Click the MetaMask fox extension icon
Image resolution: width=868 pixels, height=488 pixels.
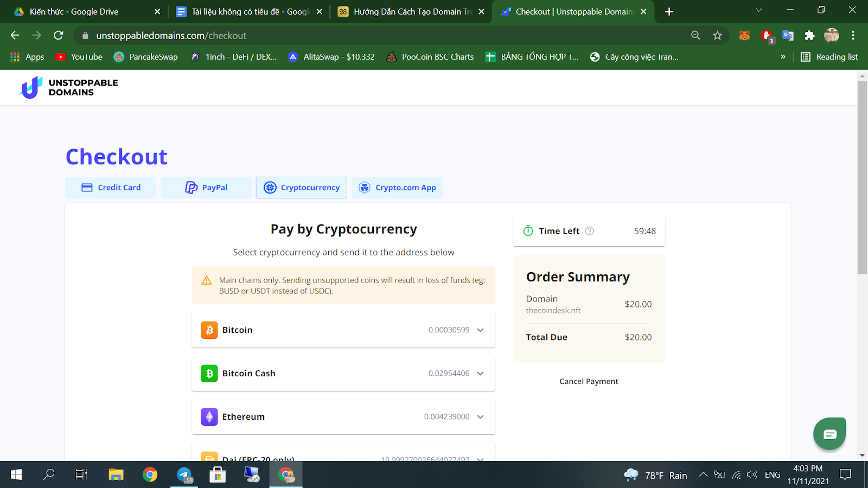pos(744,35)
